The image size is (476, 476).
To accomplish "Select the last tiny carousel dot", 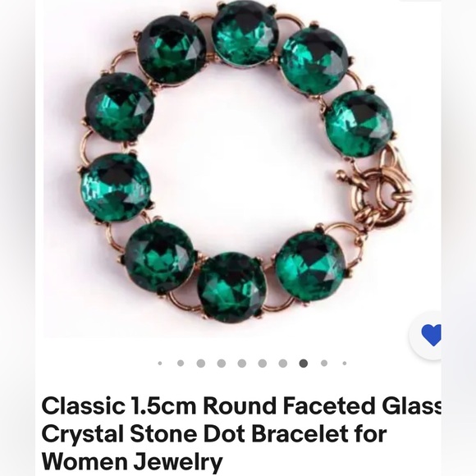I will coord(345,364).
